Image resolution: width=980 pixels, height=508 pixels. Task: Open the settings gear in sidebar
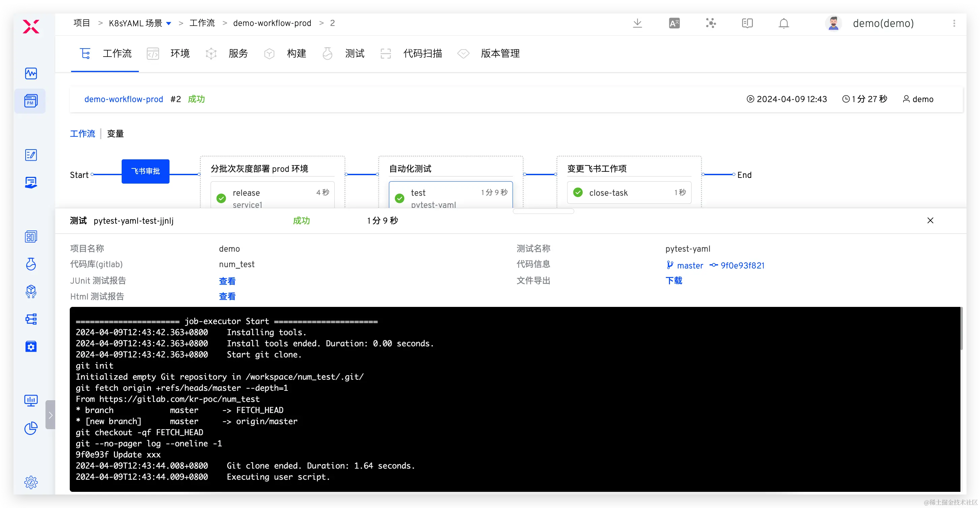(31, 482)
